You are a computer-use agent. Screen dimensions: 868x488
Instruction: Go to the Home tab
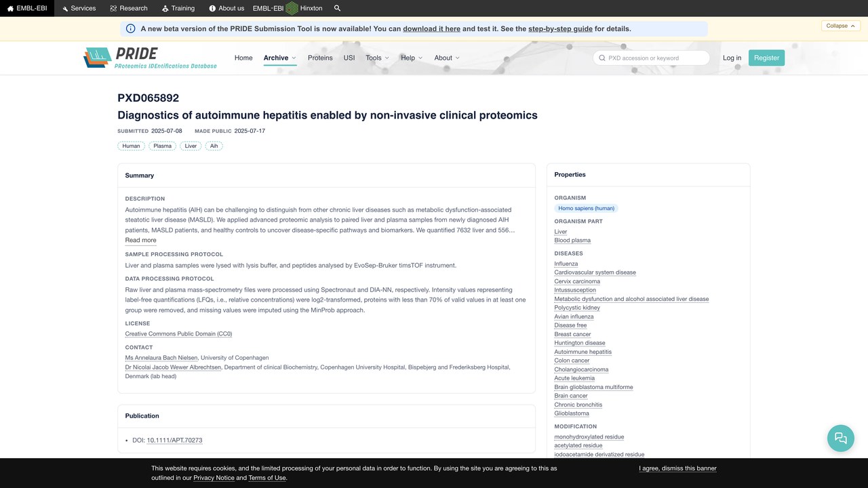click(x=243, y=58)
